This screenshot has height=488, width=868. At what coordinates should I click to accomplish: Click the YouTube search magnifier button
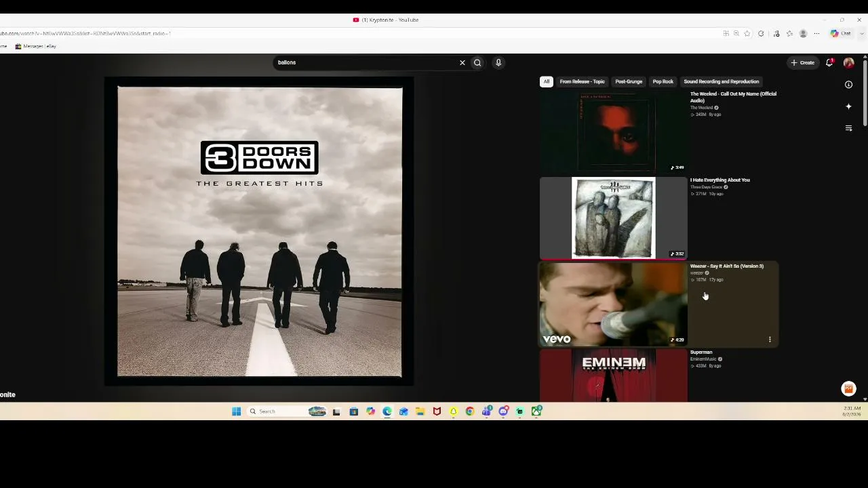[x=477, y=62]
